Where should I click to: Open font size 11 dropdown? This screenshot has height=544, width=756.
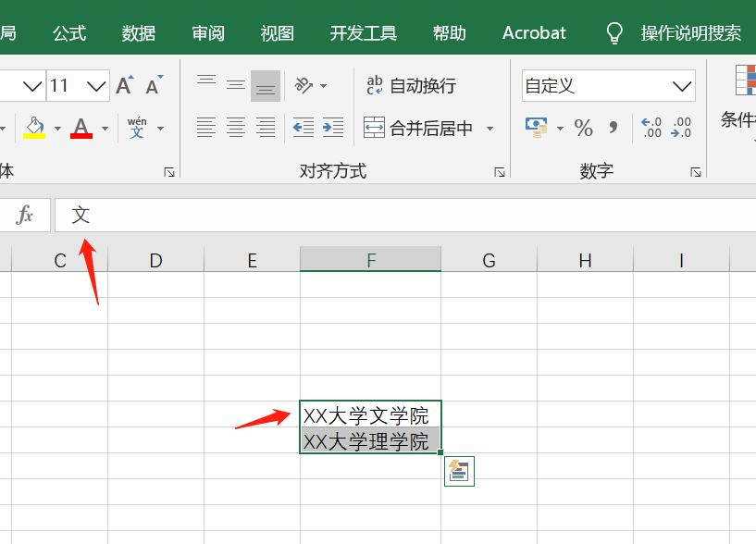pyautogui.click(x=96, y=86)
